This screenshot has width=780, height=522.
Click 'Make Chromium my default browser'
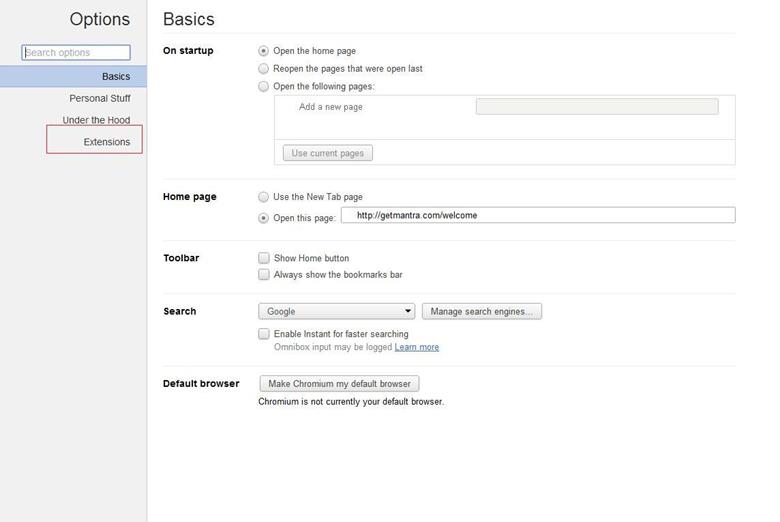pos(339,384)
